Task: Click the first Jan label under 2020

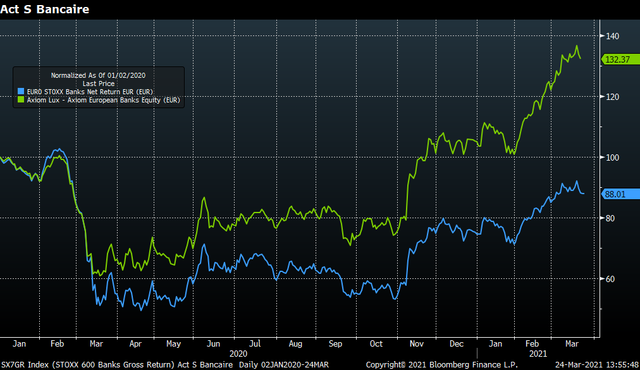Action: (19, 344)
